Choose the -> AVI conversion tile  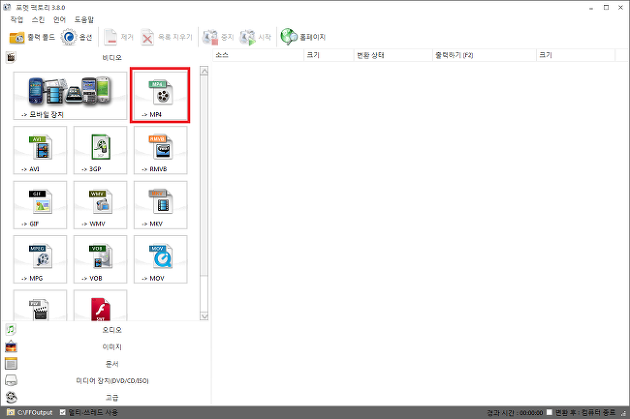tap(40, 150)
